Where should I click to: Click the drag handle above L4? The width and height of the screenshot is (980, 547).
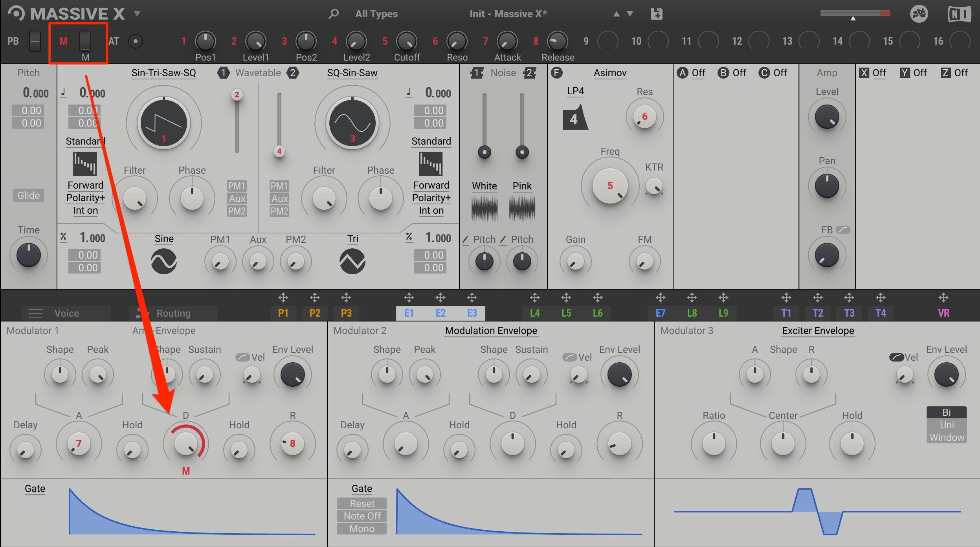535,297
